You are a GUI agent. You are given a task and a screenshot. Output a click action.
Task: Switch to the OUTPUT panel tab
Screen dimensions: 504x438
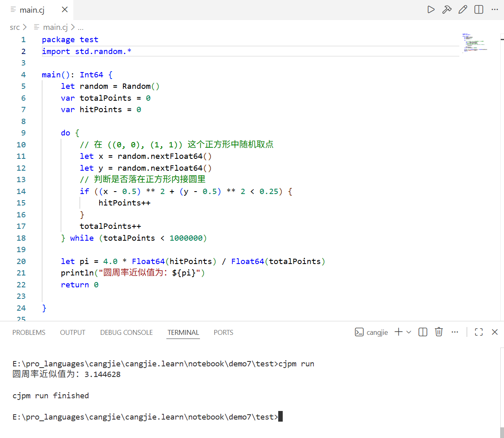click(x=73, y=332)
